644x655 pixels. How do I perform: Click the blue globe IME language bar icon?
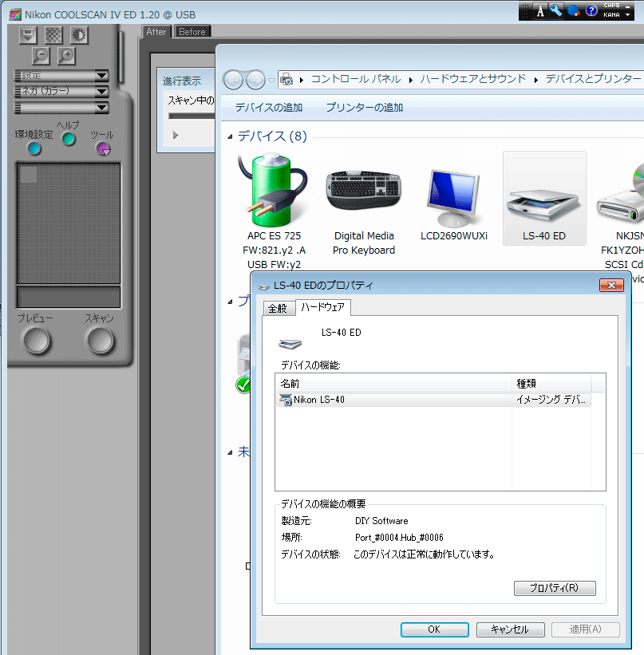pyautogui.click(x=573, y=10)
